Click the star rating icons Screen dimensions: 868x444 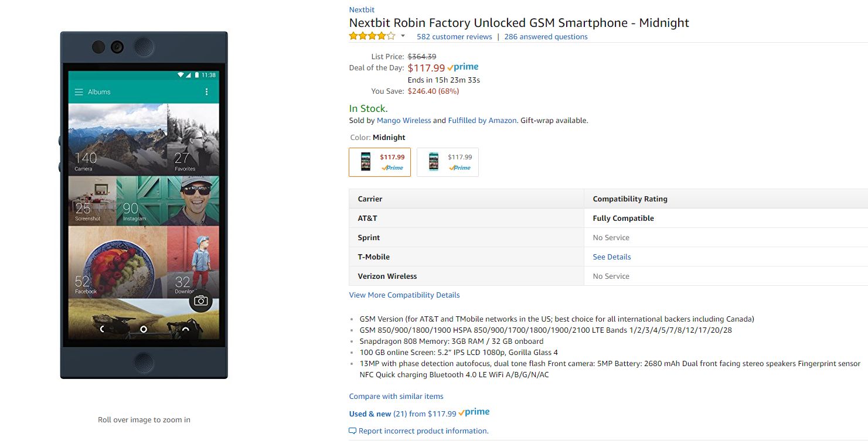(x=372, y=36)
